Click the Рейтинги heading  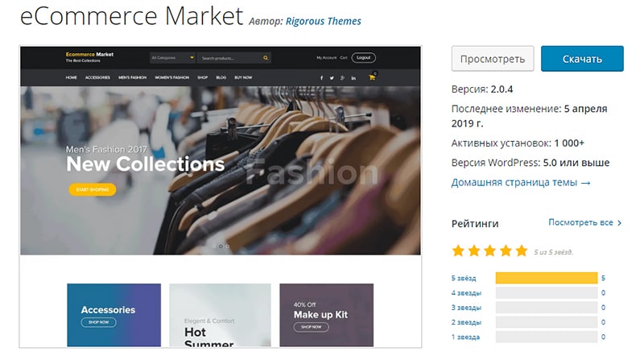(x=475, y=224)
